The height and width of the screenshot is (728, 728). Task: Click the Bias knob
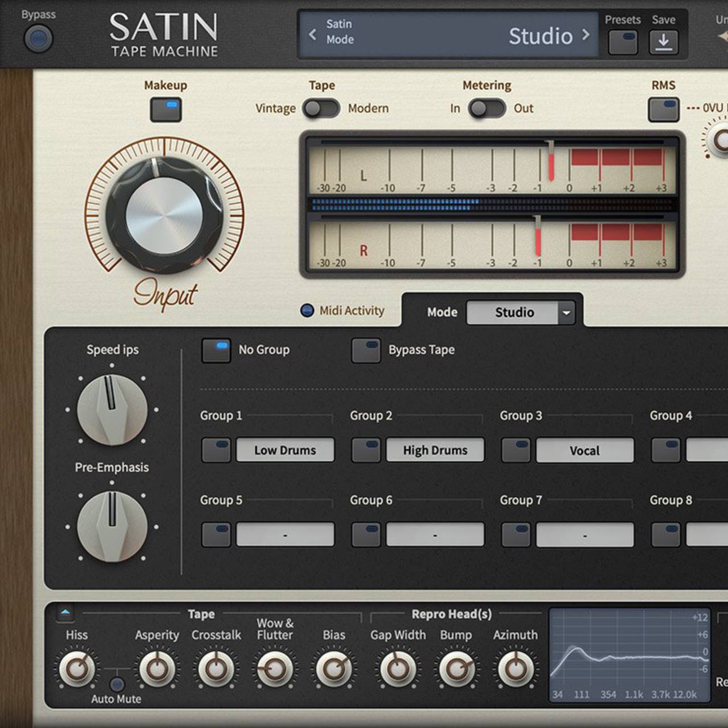[x=334, y=669]
